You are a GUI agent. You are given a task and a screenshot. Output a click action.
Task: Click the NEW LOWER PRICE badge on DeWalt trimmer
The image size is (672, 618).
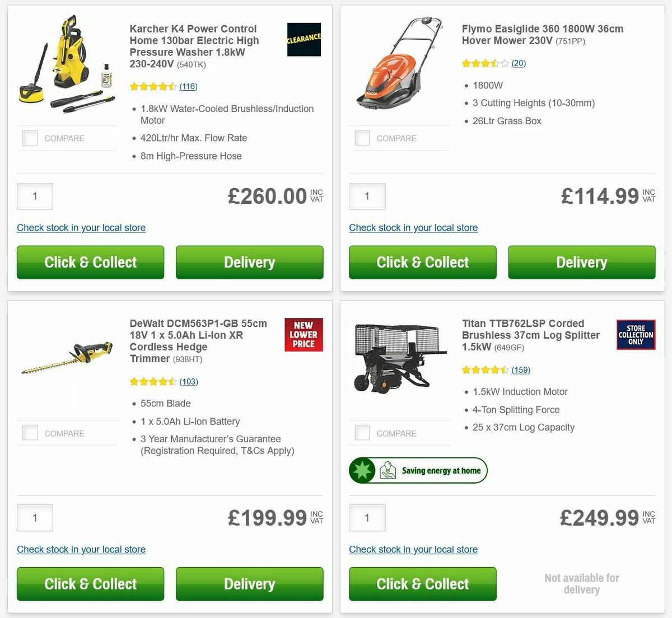point(303,334)
